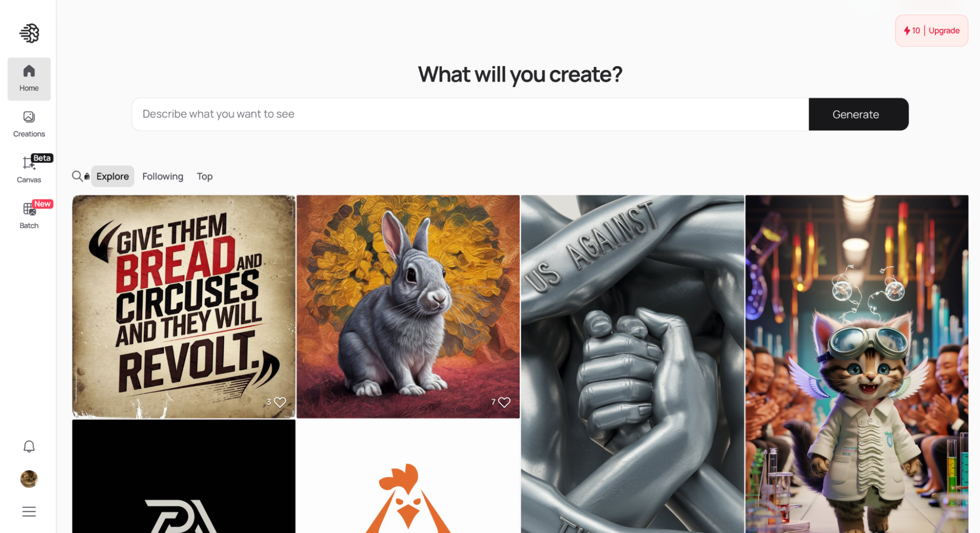The image size is (980, 533).
Task: Switch to the Explore tab
Action: pos(112,176)
